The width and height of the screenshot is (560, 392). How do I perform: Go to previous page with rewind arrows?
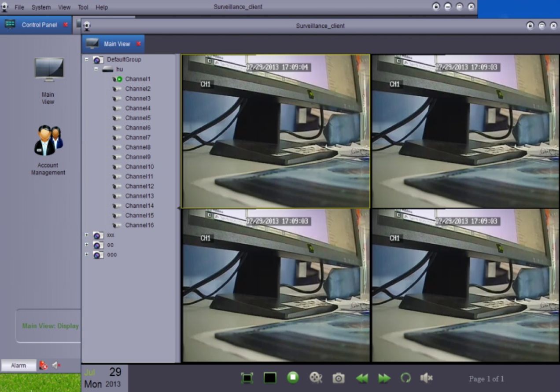[361, 378]
